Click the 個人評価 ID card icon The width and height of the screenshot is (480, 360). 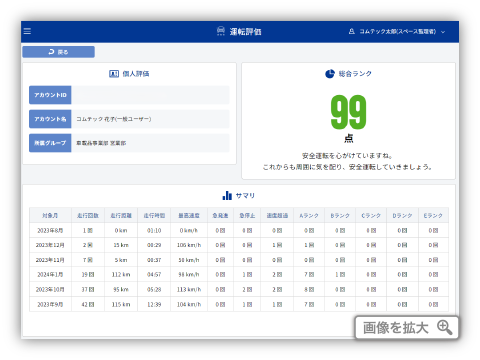point(114,74)
